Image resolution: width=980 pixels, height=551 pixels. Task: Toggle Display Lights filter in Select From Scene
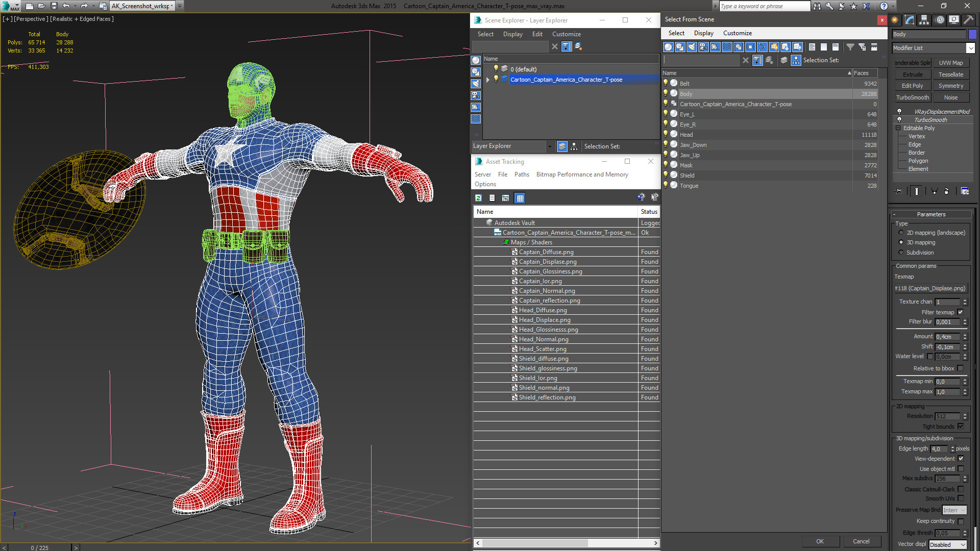click(x=692, y=47)
